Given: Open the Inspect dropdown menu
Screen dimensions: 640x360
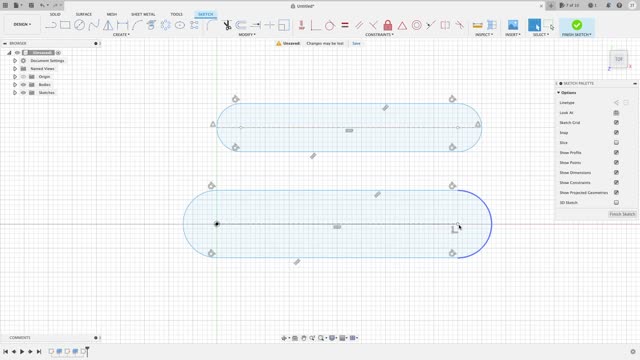Looking at the screenshot, I should (x=484, y=35).
